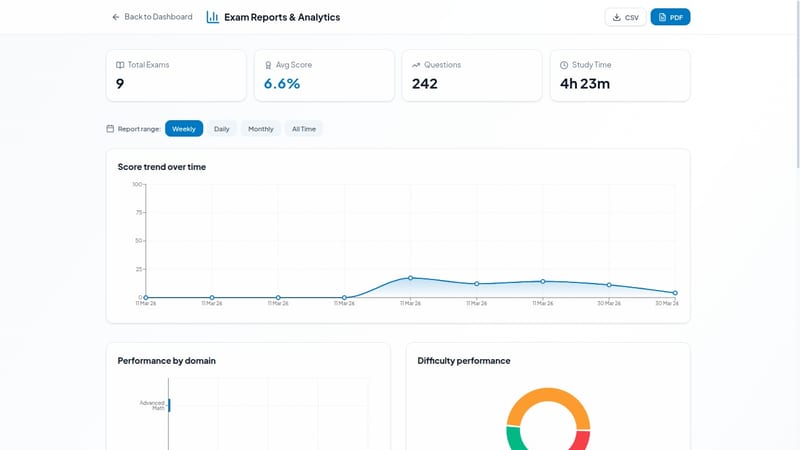This screenshot has width=800, height=450.
Task: Click the award icon on Avg Score card
Action: pos(268,65)
